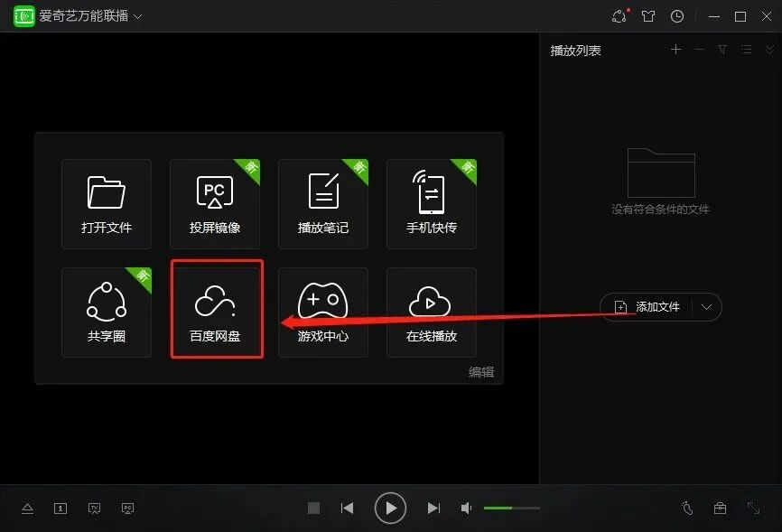Launch 投屏镜像 screen mirroring
Screen dimensions: 782x532
(x=214, y=204)
